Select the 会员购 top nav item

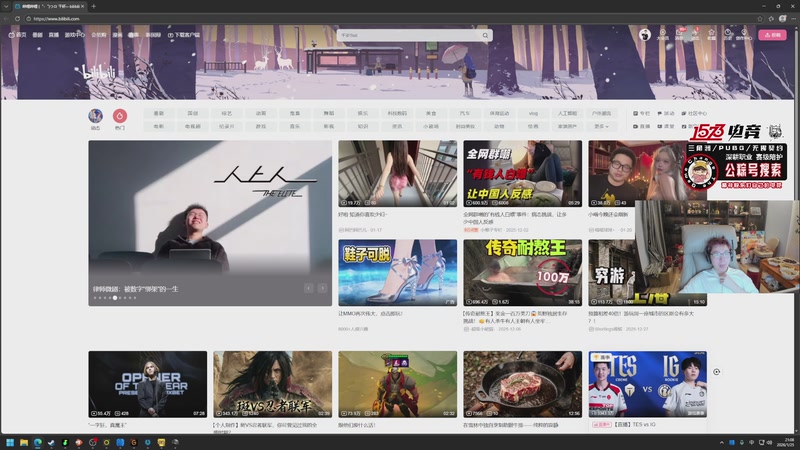[98, 35]
